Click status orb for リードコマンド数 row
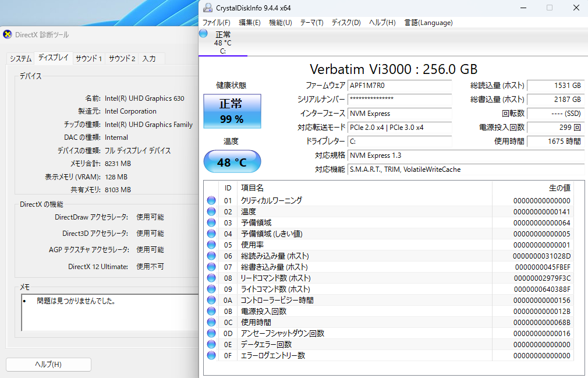This screenshot has height=378, width=588. click(211, 278)
